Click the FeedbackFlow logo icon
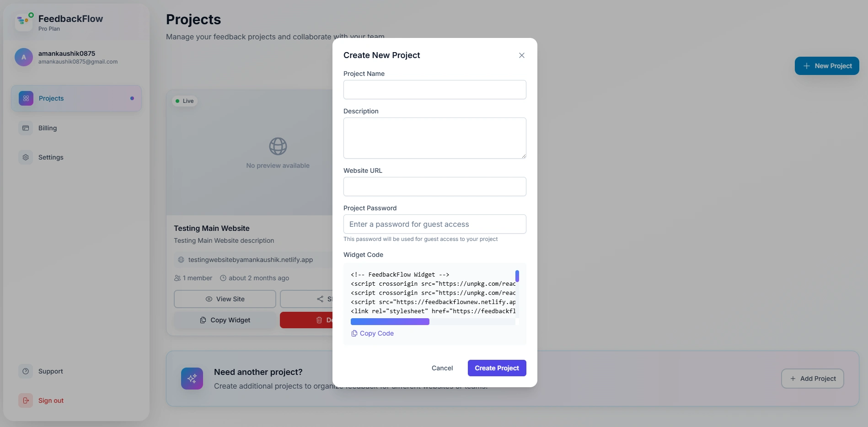 point(24,21)
